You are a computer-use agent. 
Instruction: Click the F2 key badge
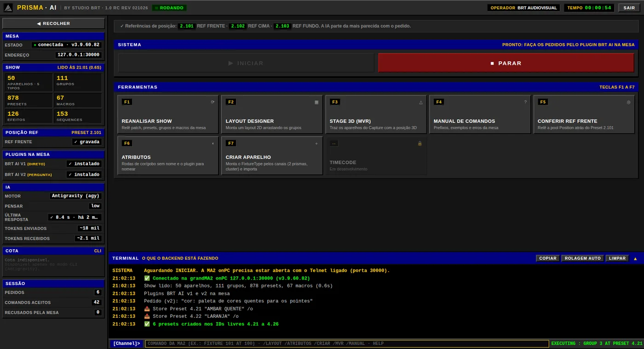(231, 102)
